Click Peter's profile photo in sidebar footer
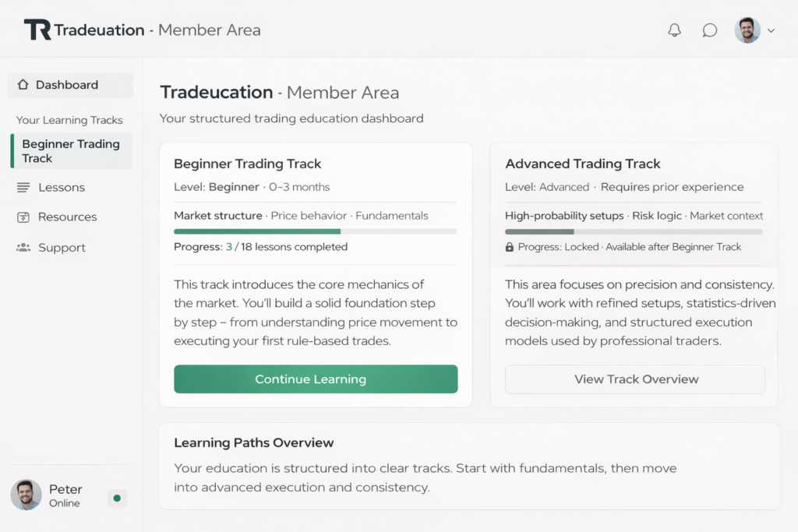 [26, 495]
